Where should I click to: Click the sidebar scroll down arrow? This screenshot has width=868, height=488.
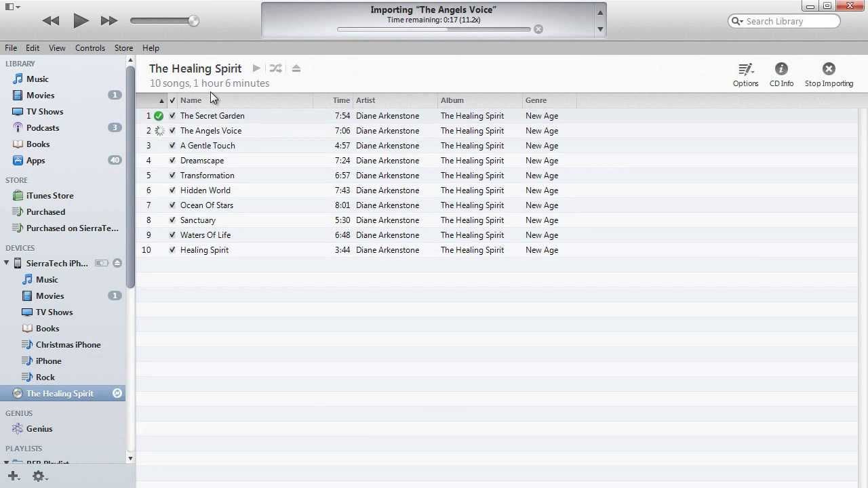coord(130,459)
